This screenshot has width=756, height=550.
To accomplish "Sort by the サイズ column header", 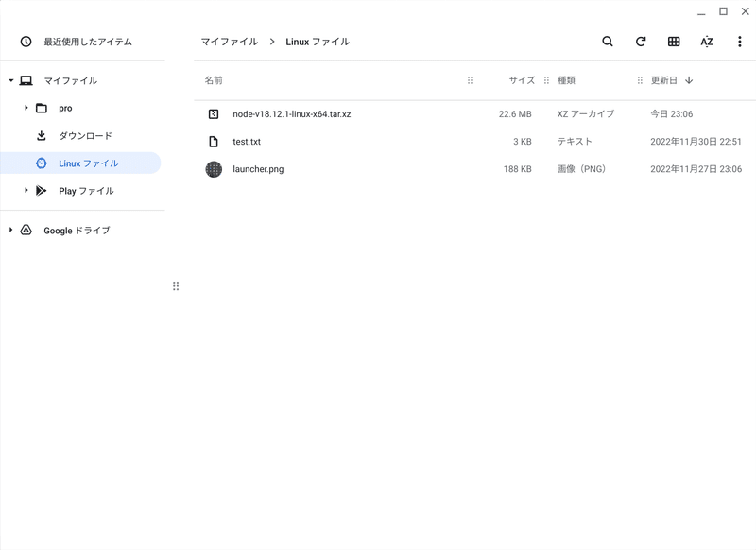I will [x=523, y=80].
